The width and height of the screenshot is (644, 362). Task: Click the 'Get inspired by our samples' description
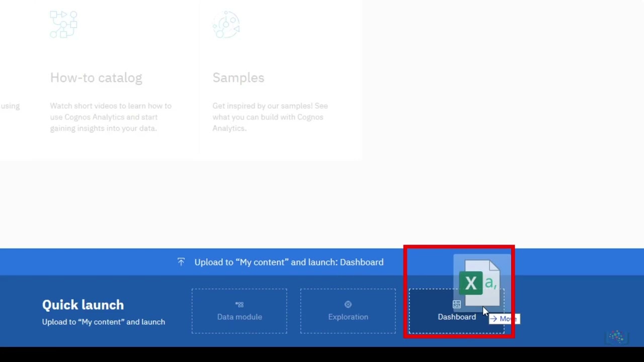pyautogui.click(x=270, y=117)
